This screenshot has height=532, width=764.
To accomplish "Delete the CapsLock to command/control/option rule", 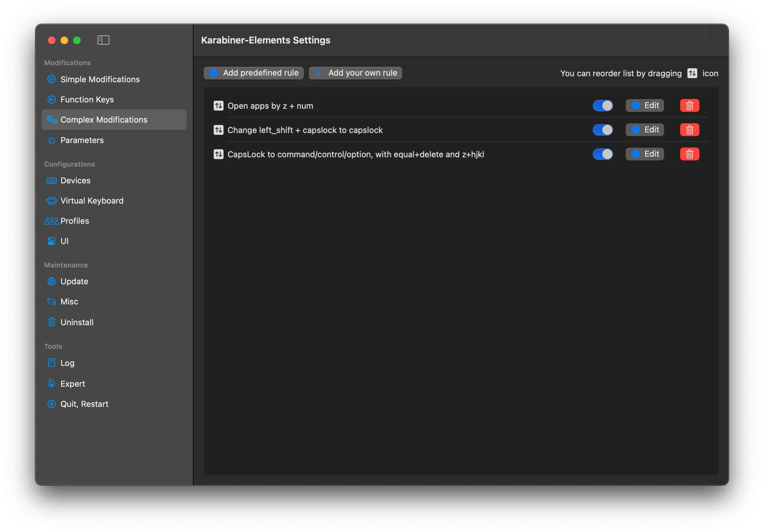I will (x=689, y=154).
